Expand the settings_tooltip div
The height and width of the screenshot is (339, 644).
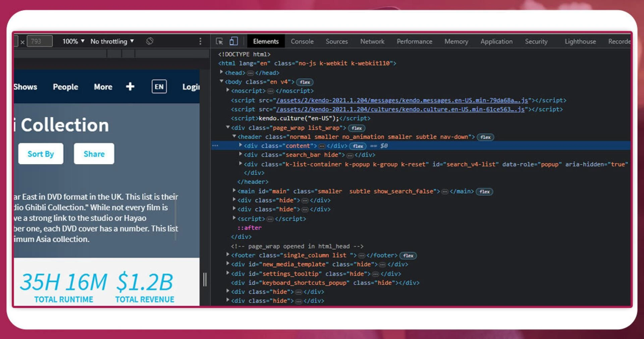tap(228, 273)
